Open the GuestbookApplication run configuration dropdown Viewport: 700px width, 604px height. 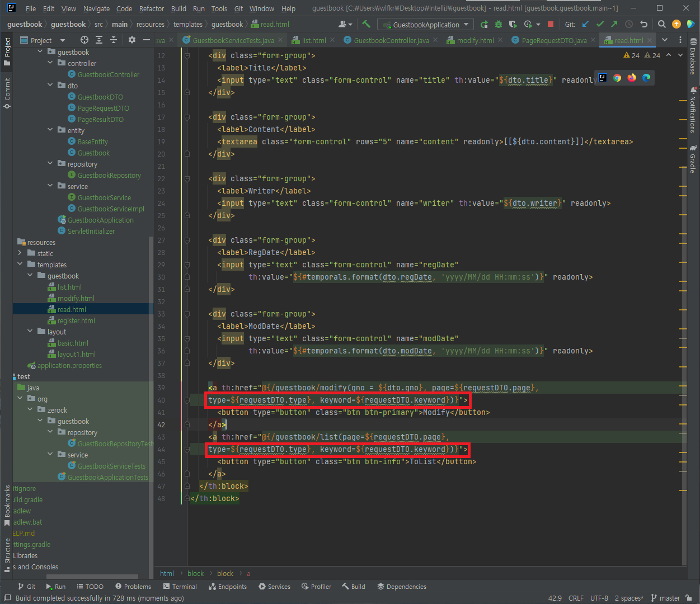426,25
